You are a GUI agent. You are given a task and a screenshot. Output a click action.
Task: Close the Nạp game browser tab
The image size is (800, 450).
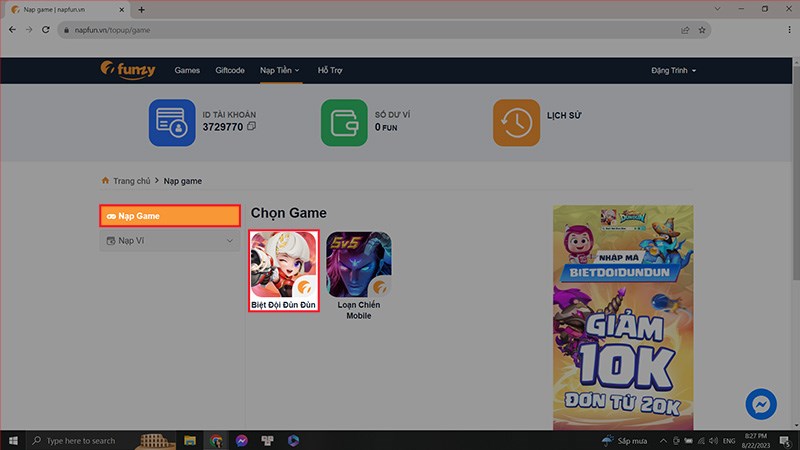click(121, 9)
